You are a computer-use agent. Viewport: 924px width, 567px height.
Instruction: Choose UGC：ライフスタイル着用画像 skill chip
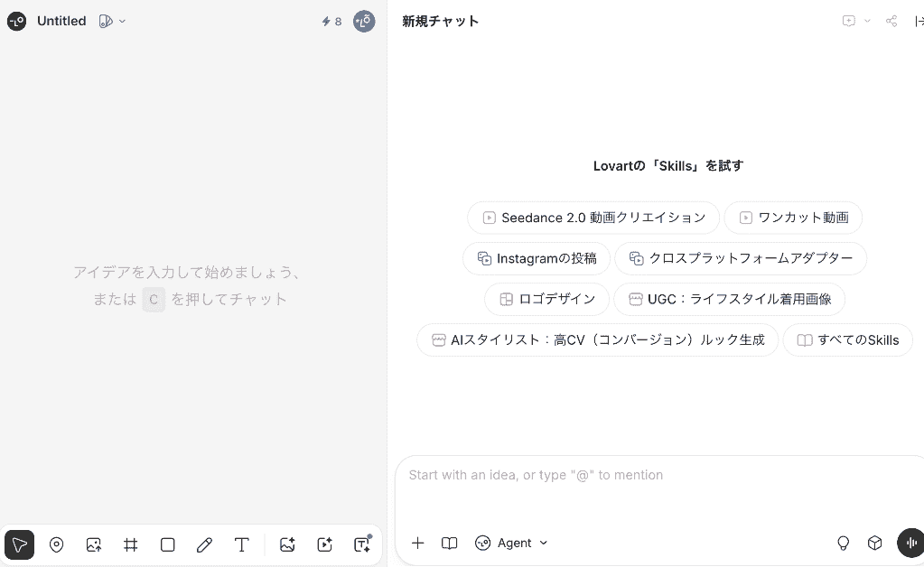point(730,299)
